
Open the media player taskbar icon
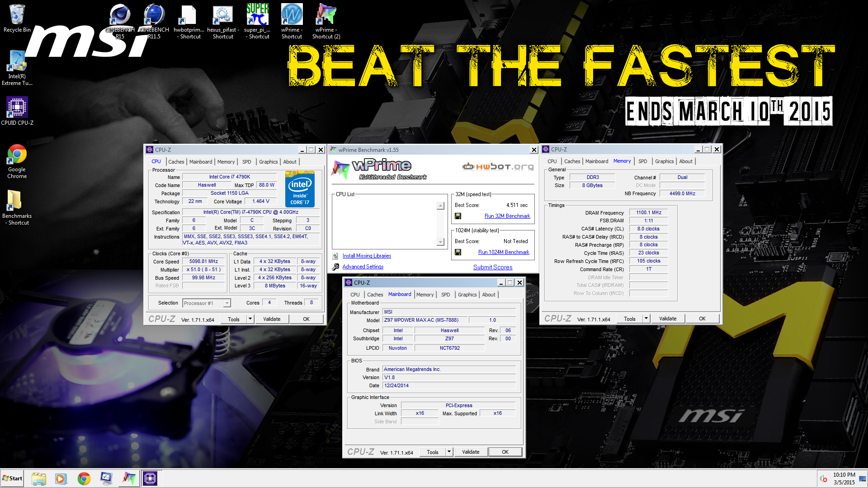coord(61,478)
